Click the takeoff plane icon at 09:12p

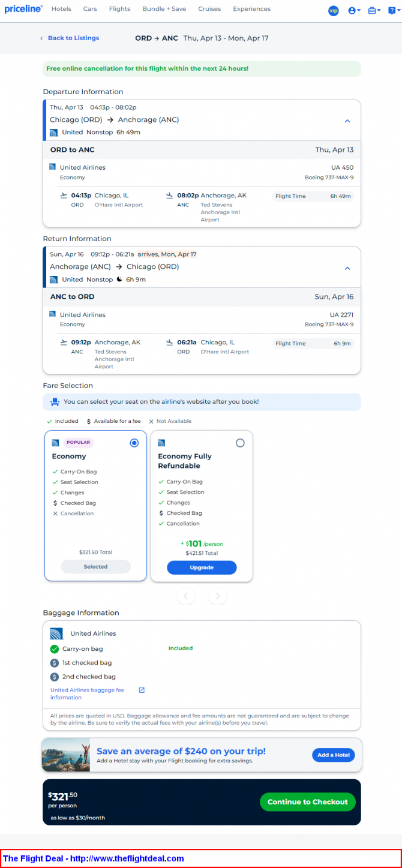click(64, 343)
